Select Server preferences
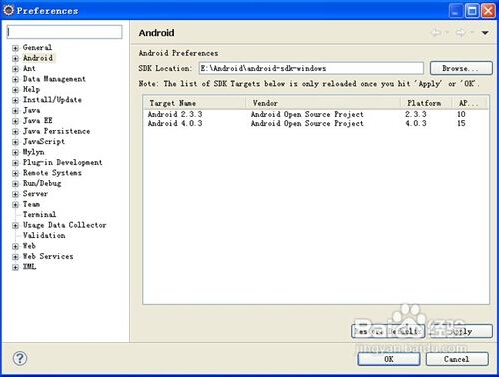This screenshot has width=501, height=378. tap(35, 194)
